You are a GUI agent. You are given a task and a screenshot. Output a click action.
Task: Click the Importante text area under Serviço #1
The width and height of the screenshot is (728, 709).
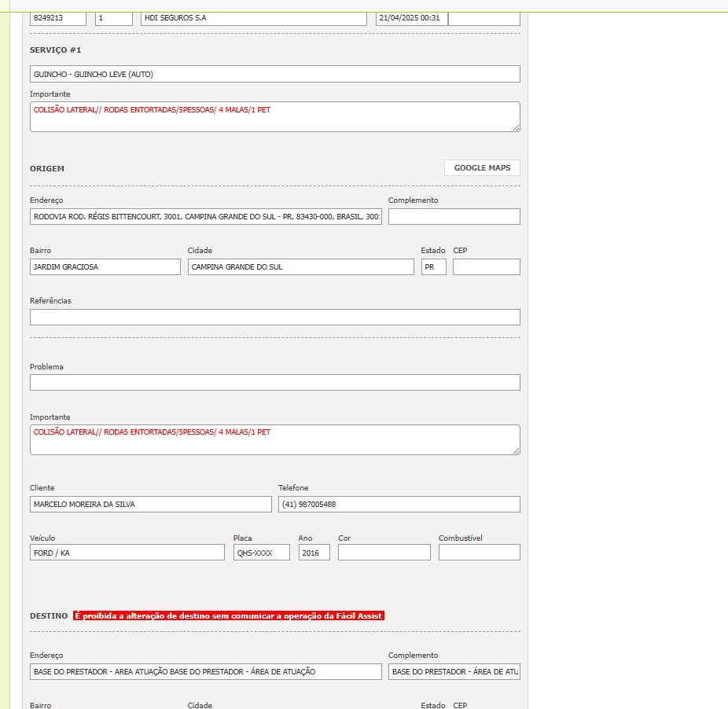[274, 116]
